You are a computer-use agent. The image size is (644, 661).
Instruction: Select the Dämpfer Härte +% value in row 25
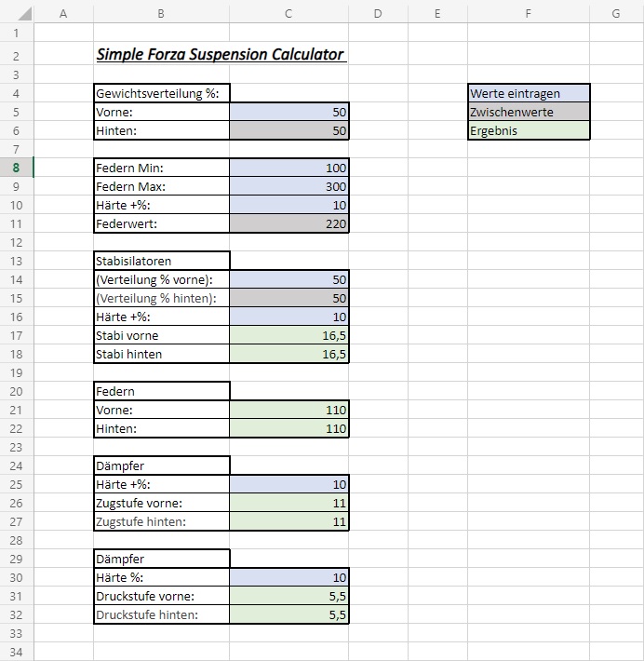point(289,484)
